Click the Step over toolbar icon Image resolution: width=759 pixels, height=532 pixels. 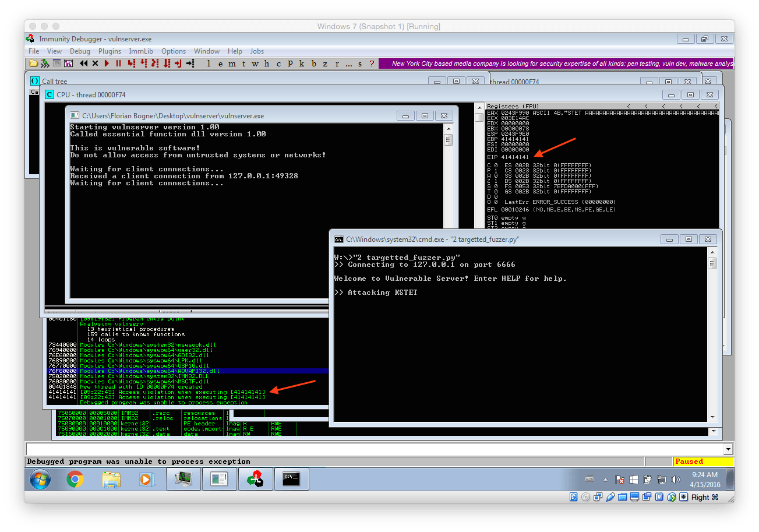pos(143,63)
